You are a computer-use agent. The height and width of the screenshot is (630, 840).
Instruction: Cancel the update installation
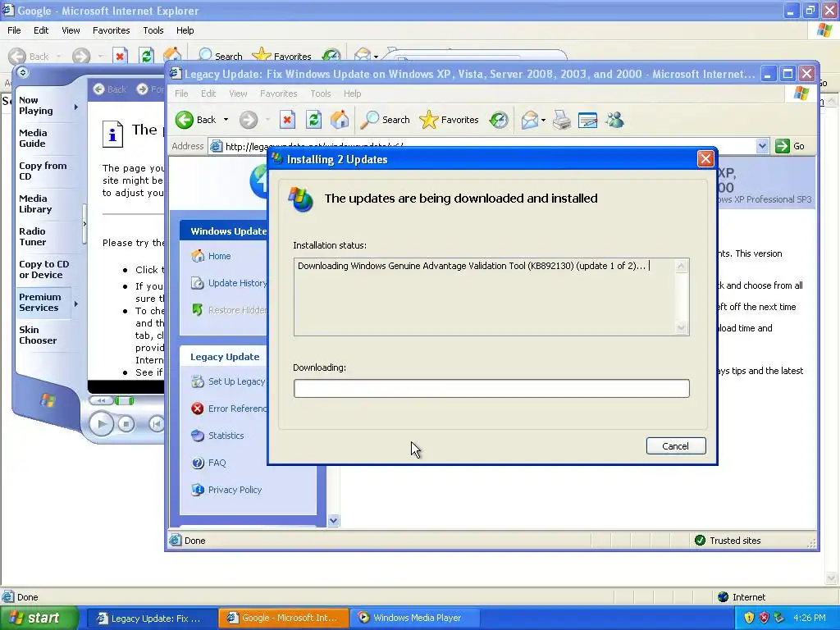tap(676, 445)
